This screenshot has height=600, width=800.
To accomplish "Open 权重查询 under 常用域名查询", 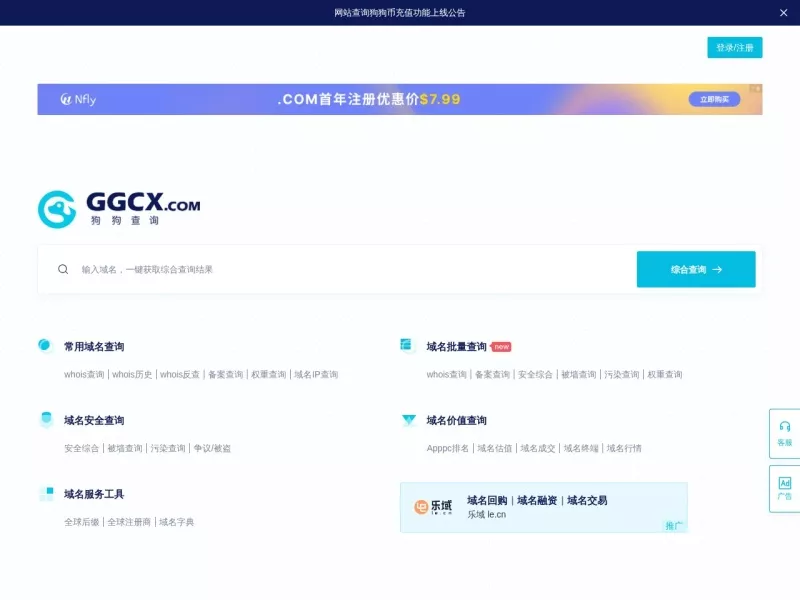I will [269, 374].
